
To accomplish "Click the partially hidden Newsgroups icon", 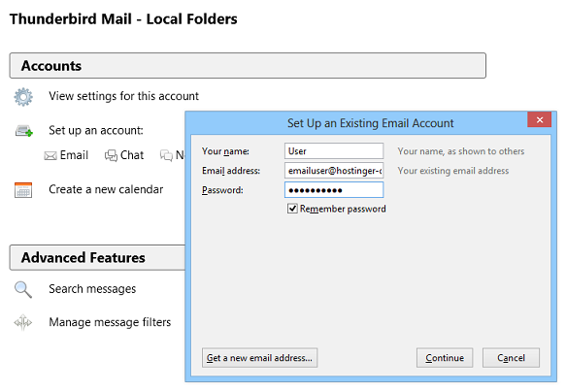I will (166, 156).
